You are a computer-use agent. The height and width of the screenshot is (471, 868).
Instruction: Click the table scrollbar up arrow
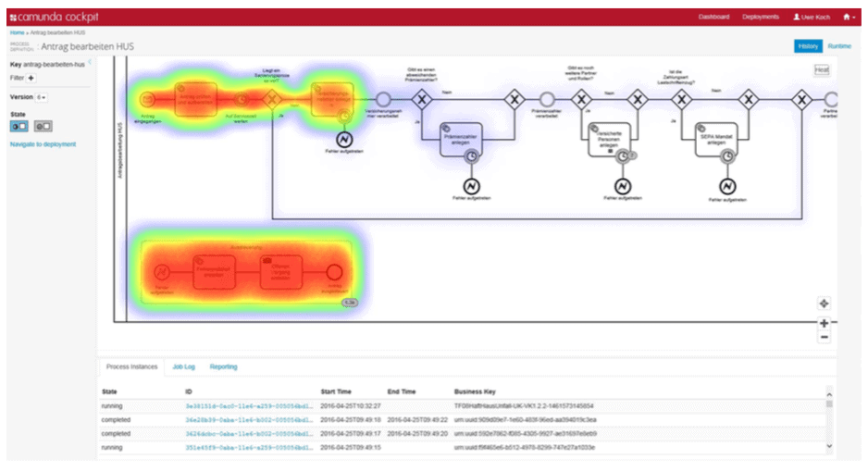click(829, 394)
